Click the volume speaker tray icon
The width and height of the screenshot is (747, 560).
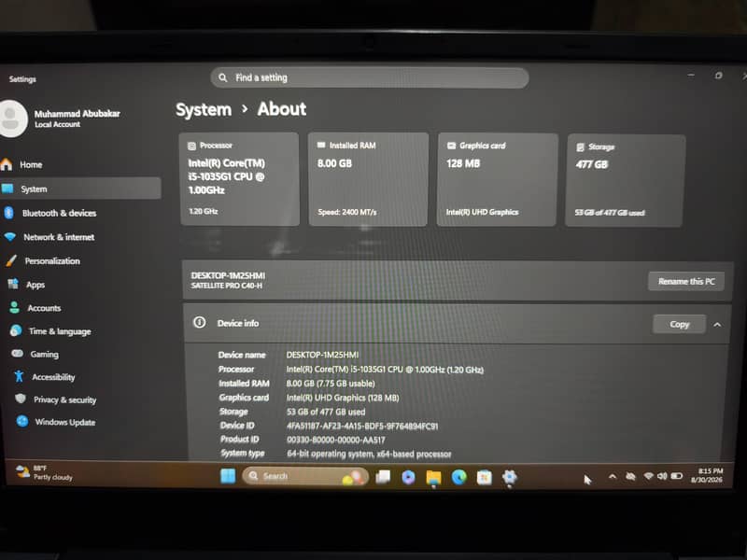pos(662,476)
